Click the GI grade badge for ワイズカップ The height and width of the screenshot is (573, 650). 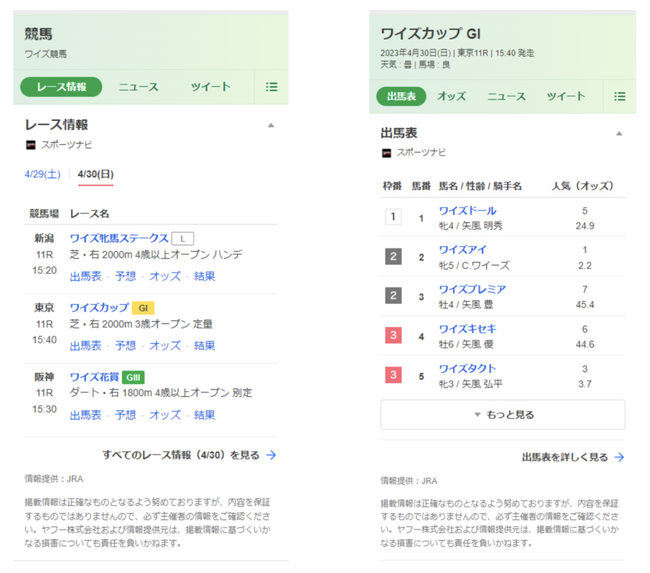[x=143, y=308]
